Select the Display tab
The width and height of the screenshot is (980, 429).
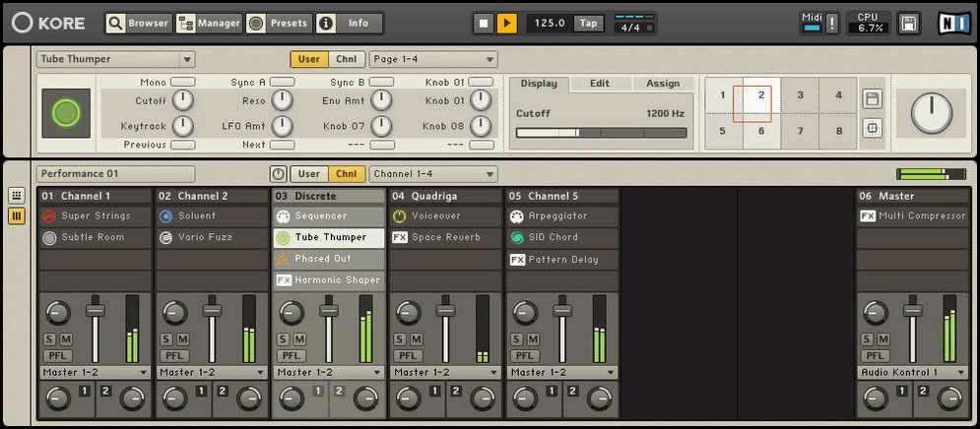539,84
